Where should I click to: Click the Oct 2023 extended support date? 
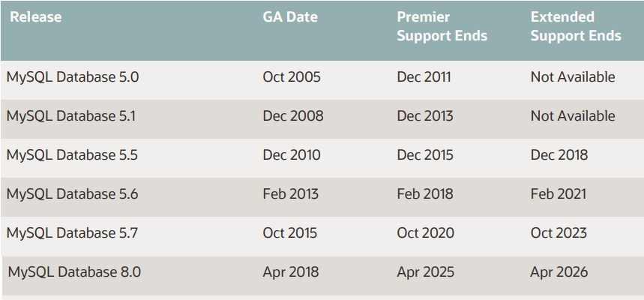(x=559, y=232)
